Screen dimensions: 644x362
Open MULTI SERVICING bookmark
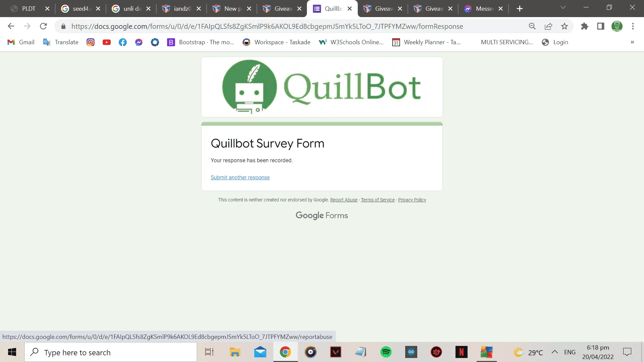(x=506, y=42)
